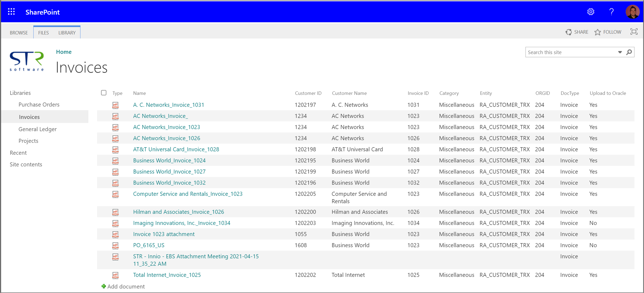Image resolution: width=644 pixels, height=293 pixels.
Task: Open Customer Name column header menu
Action: 349,93
